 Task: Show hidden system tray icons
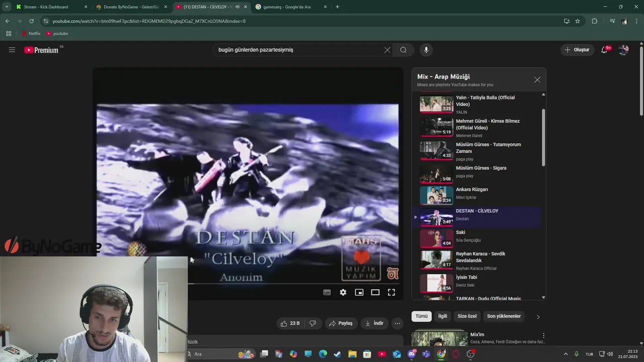(x=566, y=354)
